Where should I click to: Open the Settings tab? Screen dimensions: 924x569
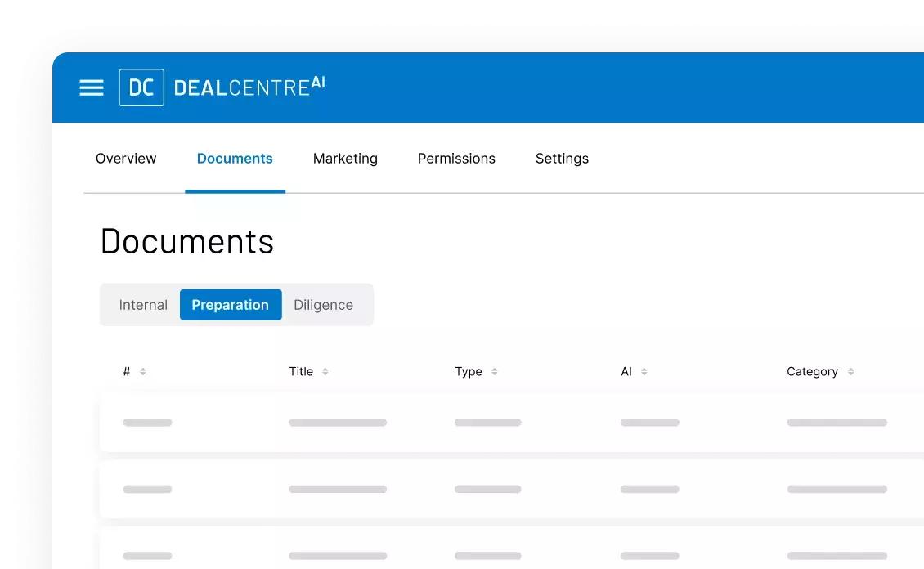click(x=563, y=159)
